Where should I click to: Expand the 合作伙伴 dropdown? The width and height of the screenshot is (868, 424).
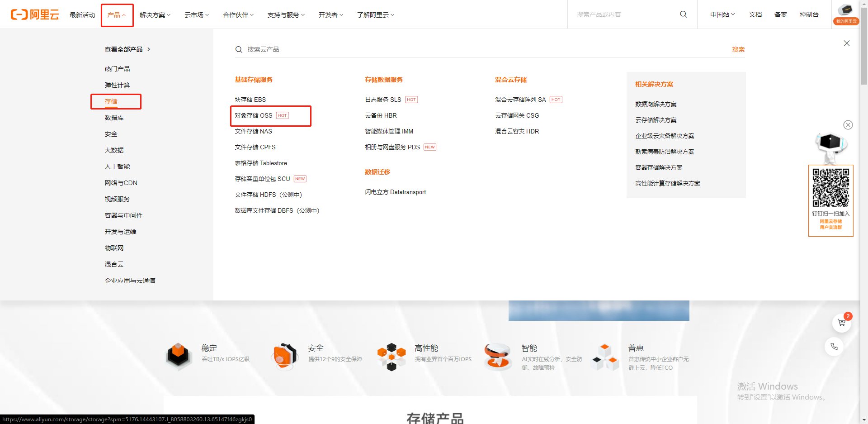[238, 15]
